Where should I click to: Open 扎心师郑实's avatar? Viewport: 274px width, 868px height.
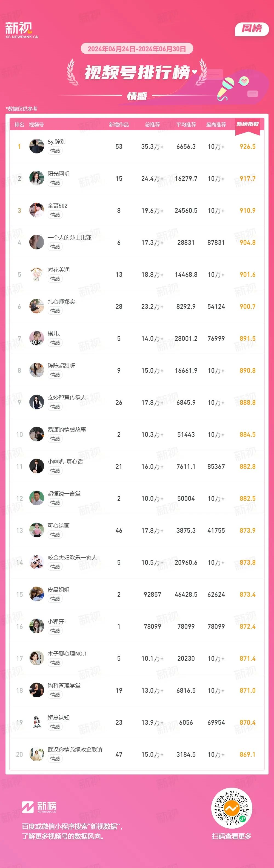36,306
